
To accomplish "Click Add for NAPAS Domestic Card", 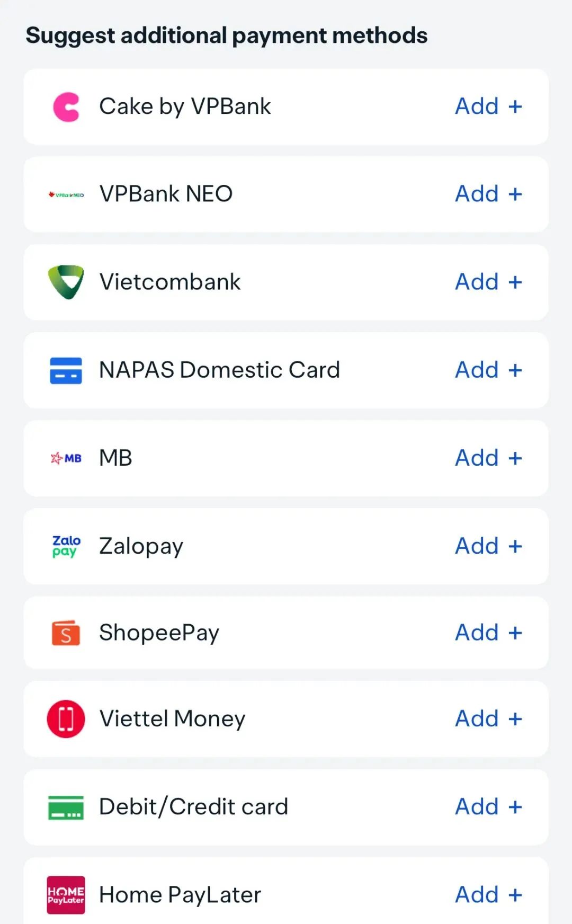I will tap(489, 370).
